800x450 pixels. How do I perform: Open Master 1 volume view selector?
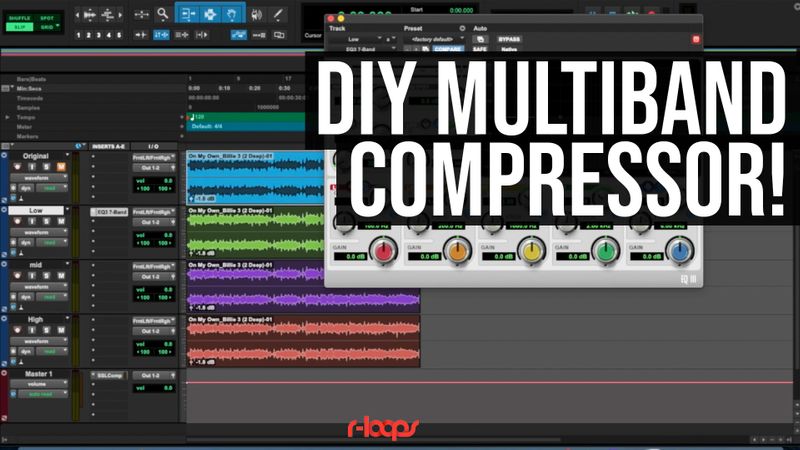pyautogui.click(x=39, y=384)
